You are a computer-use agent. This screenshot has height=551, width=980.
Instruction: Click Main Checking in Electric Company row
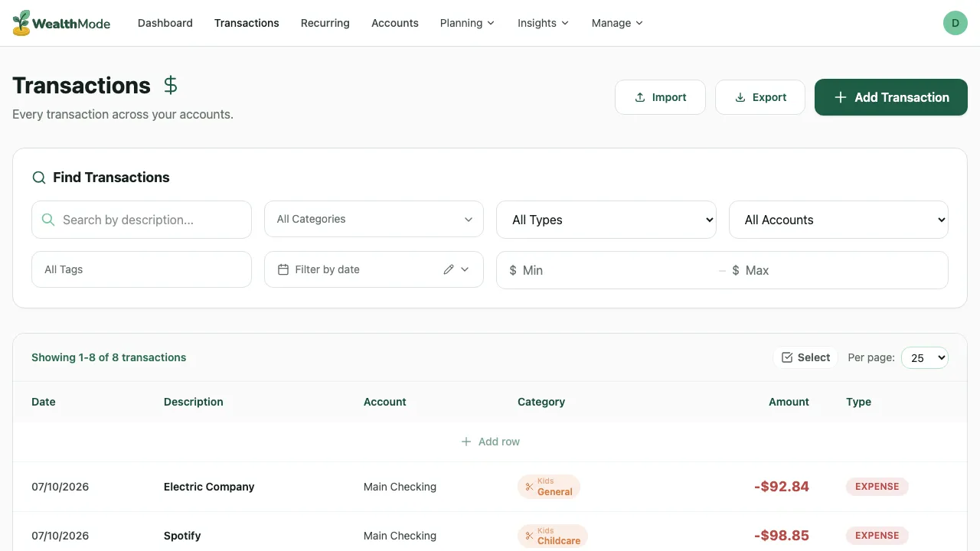[400, 487]
